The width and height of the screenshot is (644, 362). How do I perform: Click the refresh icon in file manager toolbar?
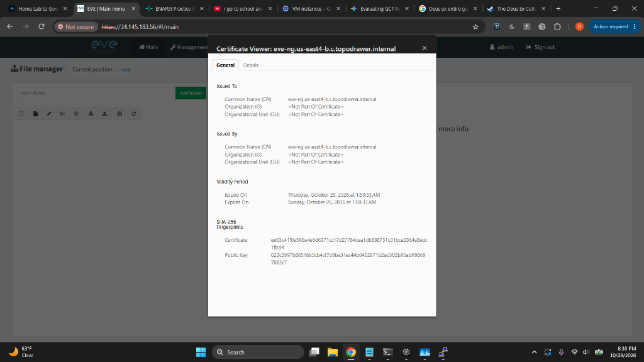point(134,114)
